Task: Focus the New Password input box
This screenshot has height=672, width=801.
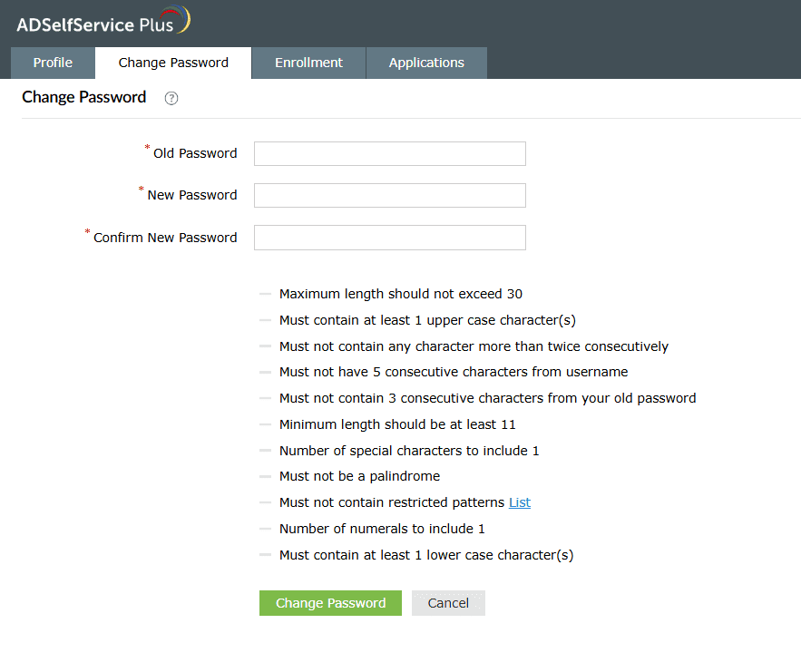Action: click(x=389, y=195)
